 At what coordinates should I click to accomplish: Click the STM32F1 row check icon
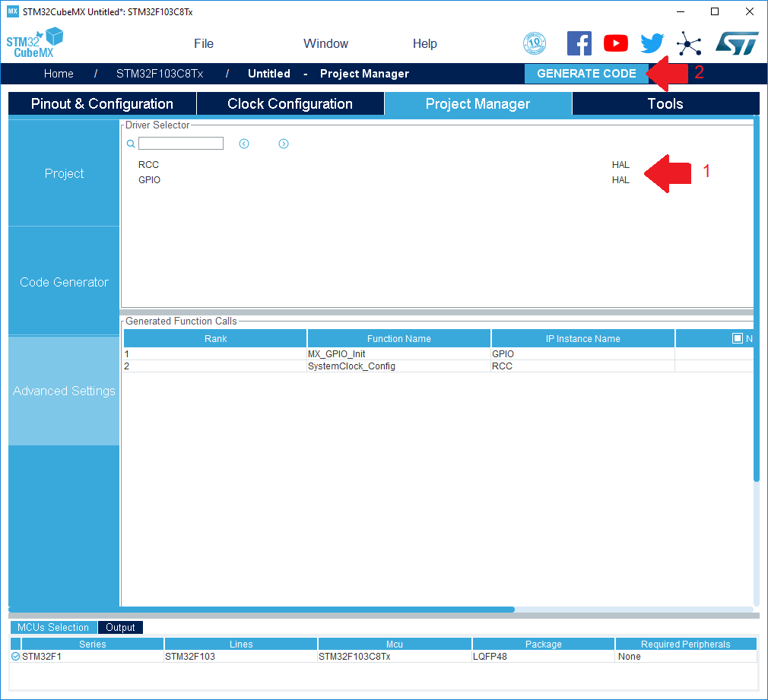(x=16, y=657)
